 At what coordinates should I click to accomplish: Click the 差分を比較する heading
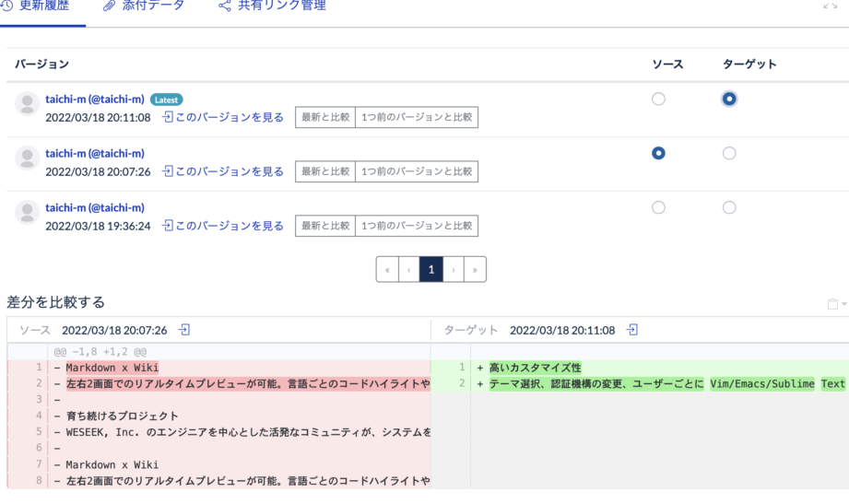(x=55, y=302)
